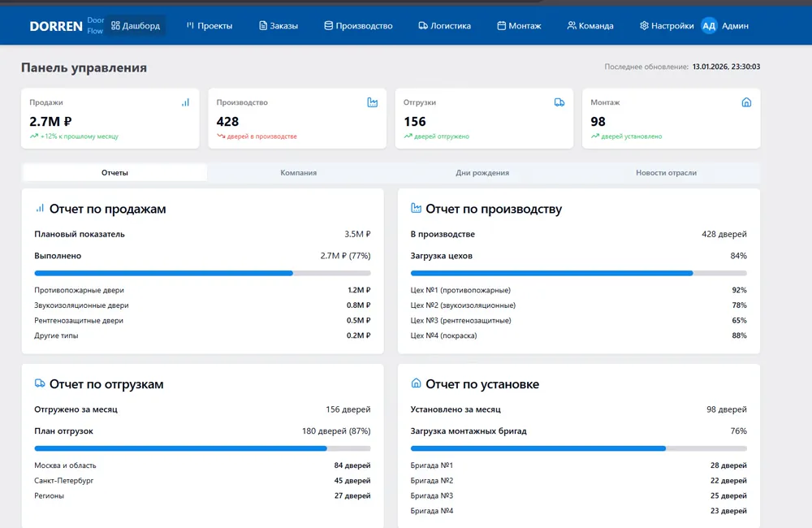Open the Команда page
This screenshot has height=528, width=812.
(x=590, y=25)
